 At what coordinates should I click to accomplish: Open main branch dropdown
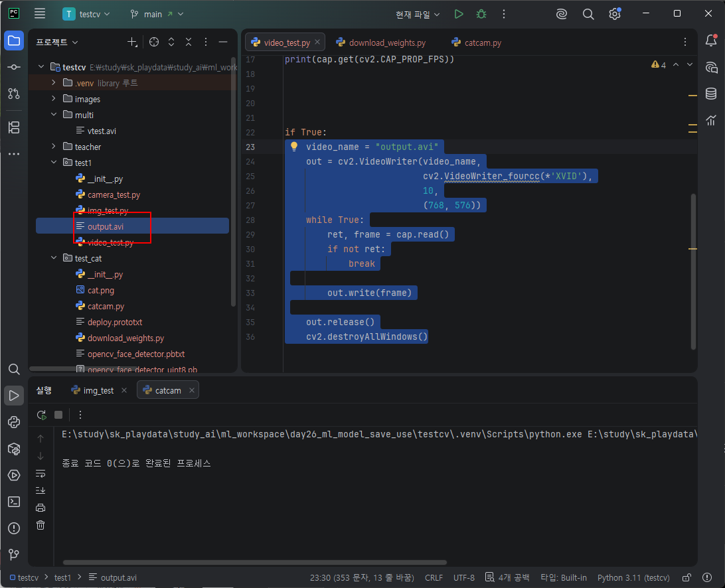[x=157, y=15]
